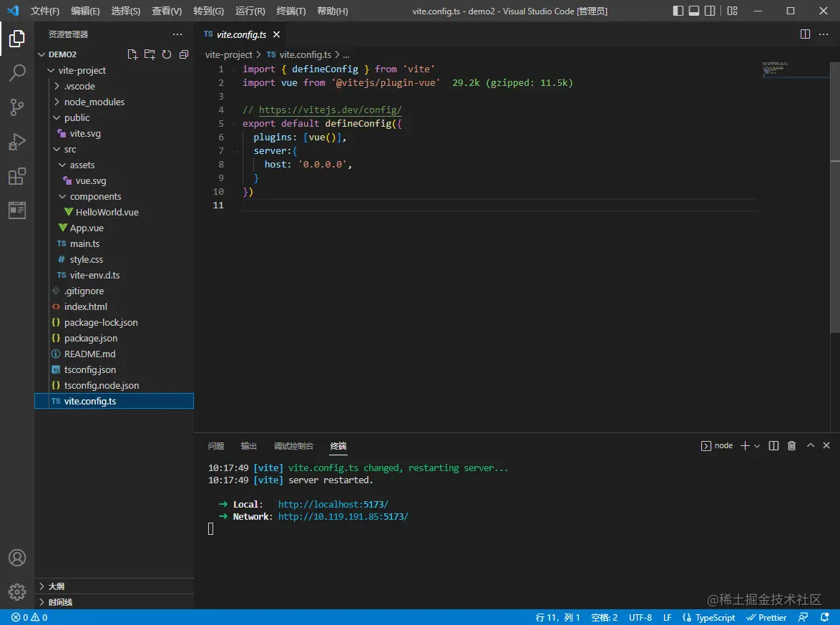Collapse all folders in explorer
Image resolution: width=840 pixels, height=625 pixels.
point(184,54)
